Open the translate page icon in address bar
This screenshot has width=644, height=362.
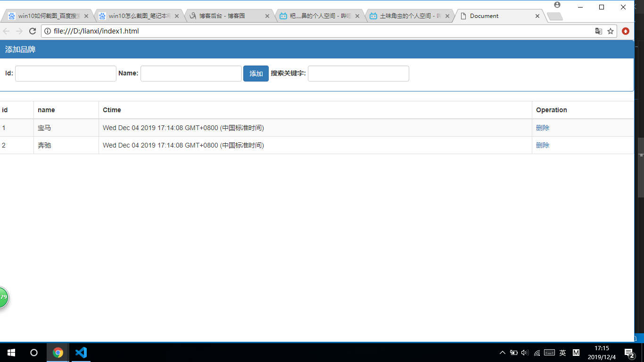coord(598,31)
